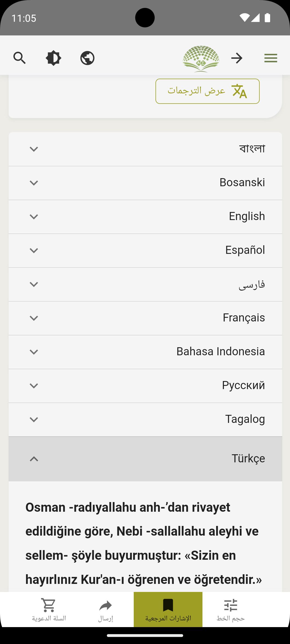Tap the share arrow إرسال
The width and height of the screenshot is (290, 644).
pos(106,610)
